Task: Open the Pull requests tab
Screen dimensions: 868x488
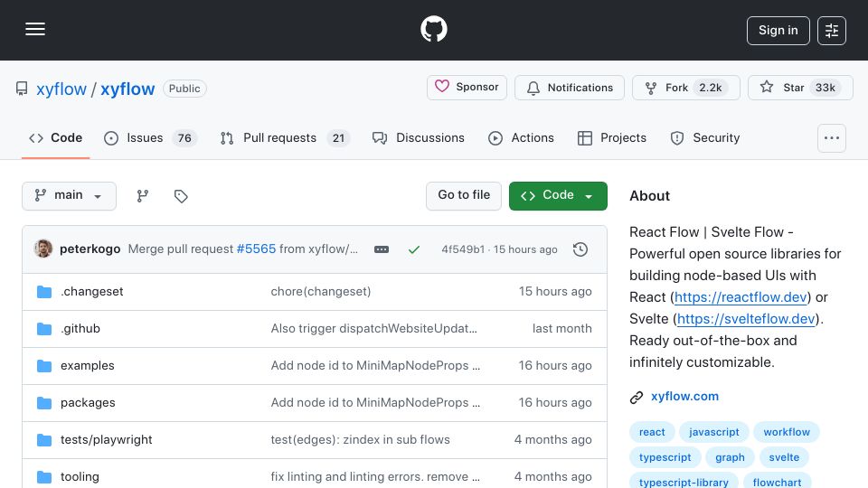Action: point(285,137)
